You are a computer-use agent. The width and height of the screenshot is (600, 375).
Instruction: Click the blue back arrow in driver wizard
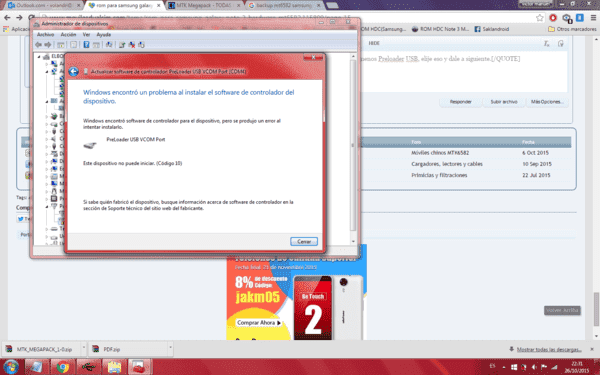73,72
